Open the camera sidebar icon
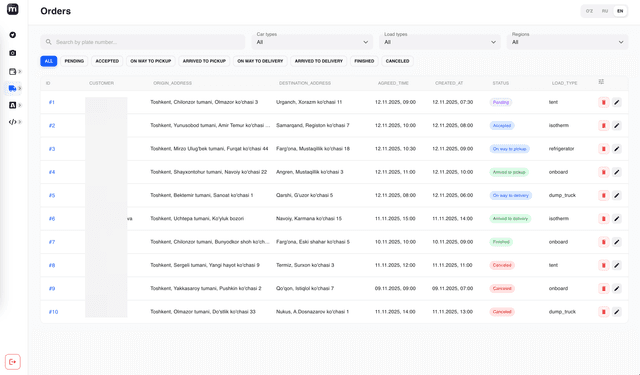 pyautogui.click(x=13, y=53)
